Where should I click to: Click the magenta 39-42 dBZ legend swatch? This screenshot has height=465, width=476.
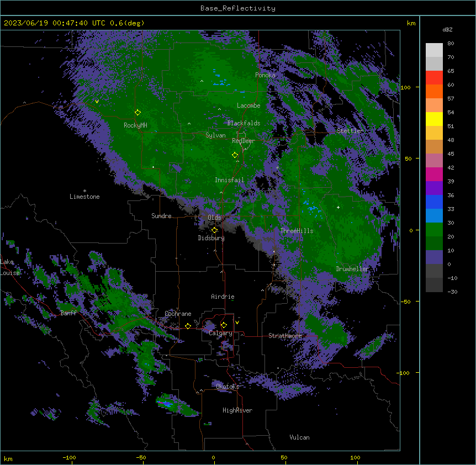[434, 174]
